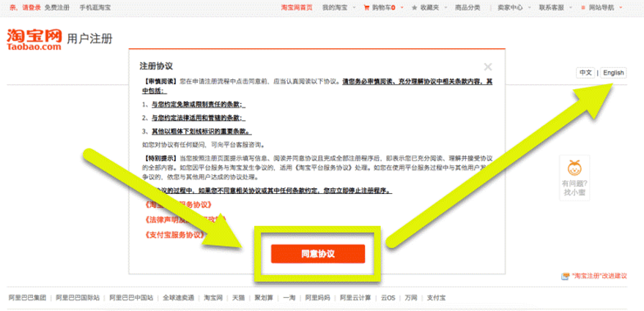The image size is (644, 311).
Task: Open the 免费注册 link
Action: click(57, 7)
